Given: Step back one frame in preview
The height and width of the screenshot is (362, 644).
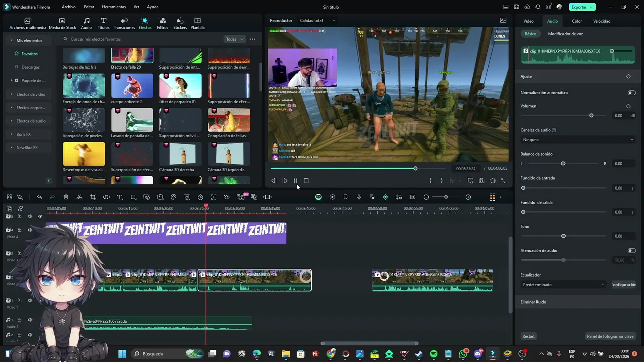Looking at the screenshot, I should click(x=274, y=181).
